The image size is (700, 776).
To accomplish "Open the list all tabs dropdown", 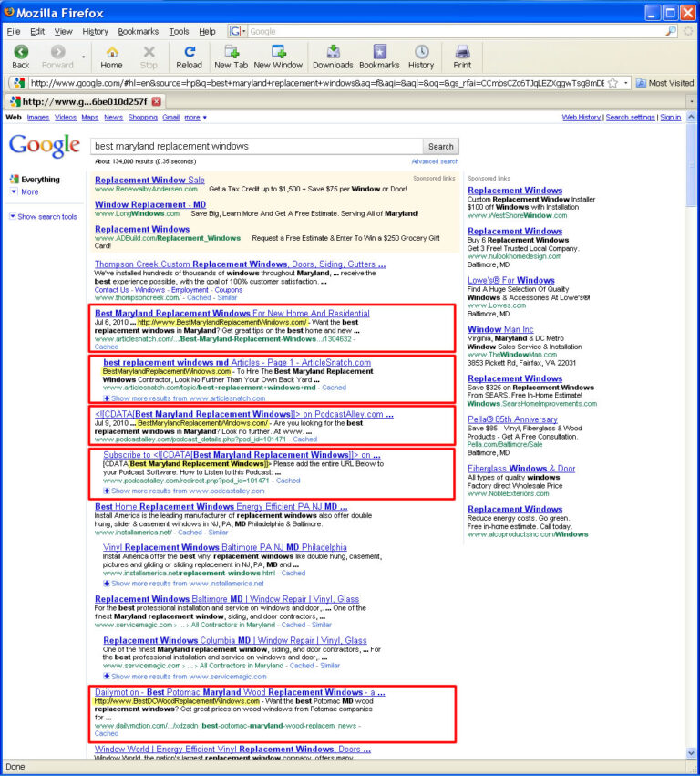I will 692,101.
